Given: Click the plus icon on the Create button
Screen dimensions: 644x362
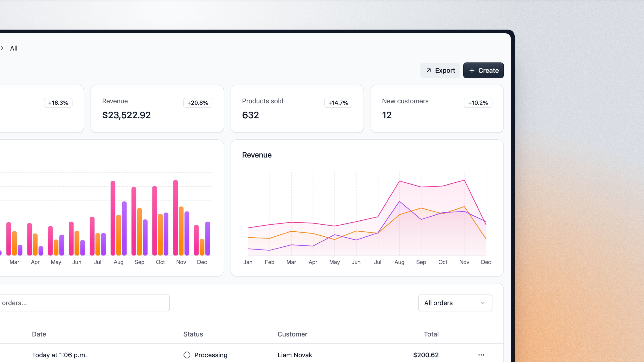Looking at the screenshot, I should pyautogui.click(x=472, y=70).
